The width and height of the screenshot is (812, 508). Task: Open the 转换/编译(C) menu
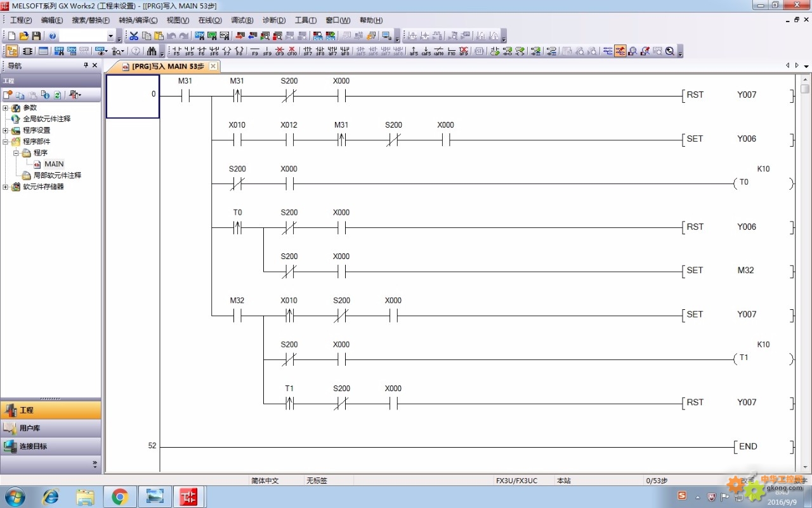click(x=138, y=20)
